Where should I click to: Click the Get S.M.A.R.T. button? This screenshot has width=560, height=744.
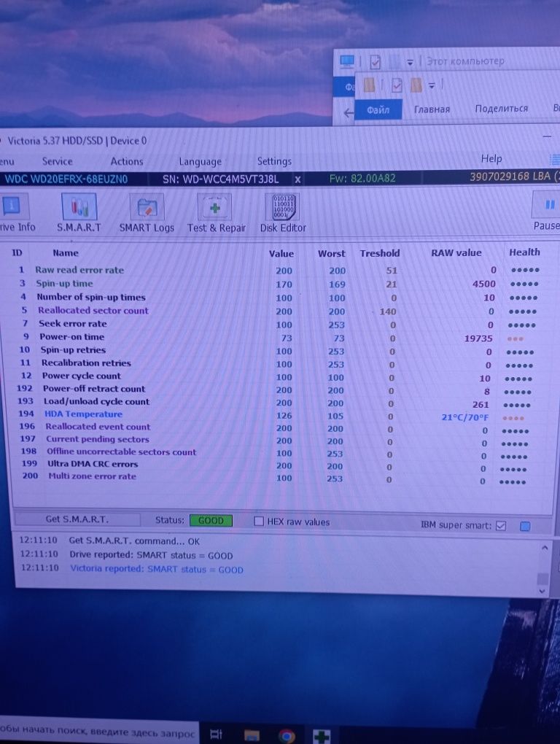(x=77, y=519)
